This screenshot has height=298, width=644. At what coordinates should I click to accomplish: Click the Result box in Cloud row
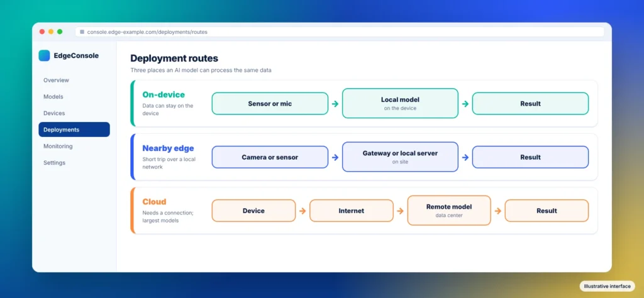pos(547,211)
